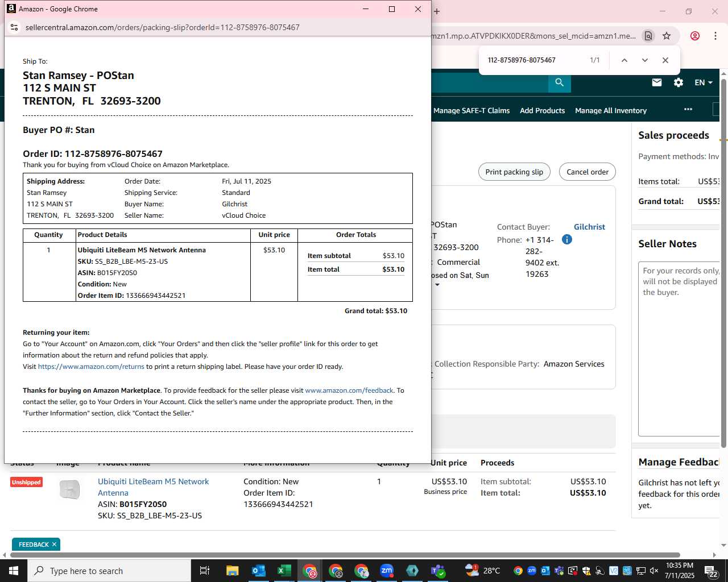The image size is (728, 582).
Task: Open Task View on the taskbar
Action: (205, 571)
